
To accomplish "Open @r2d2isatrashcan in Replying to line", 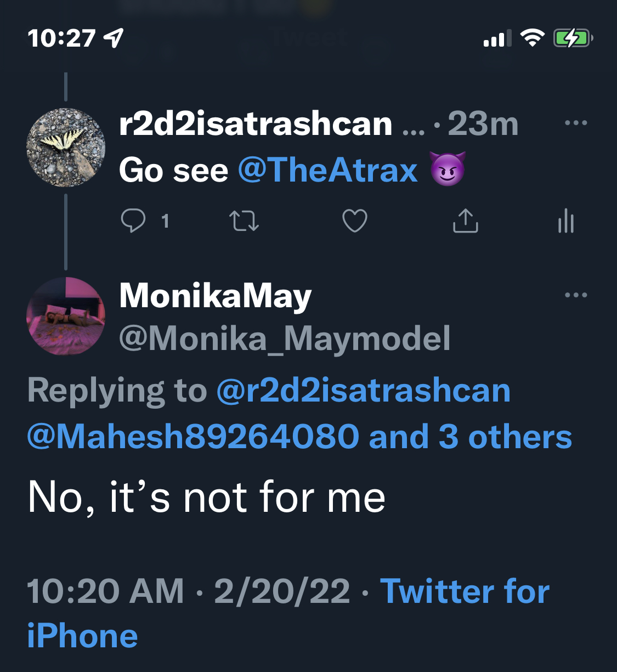I will (363, 391).
